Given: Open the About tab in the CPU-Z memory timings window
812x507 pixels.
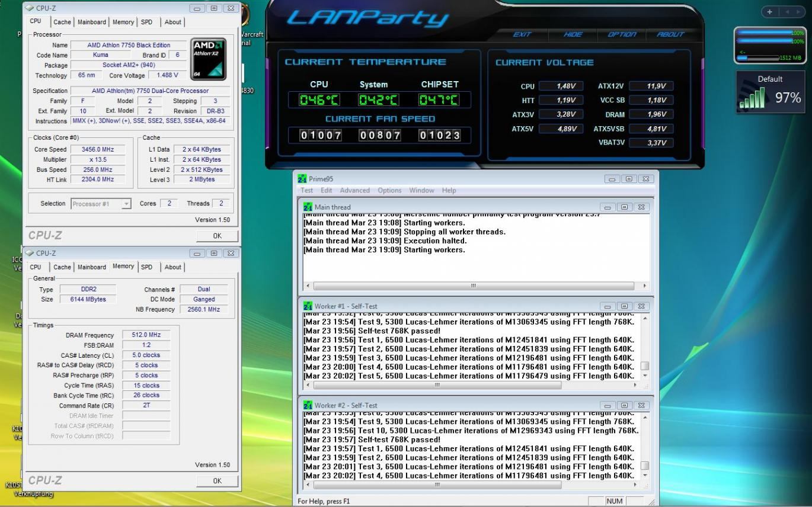Looking at the screenshot, I should coord(173,267).
